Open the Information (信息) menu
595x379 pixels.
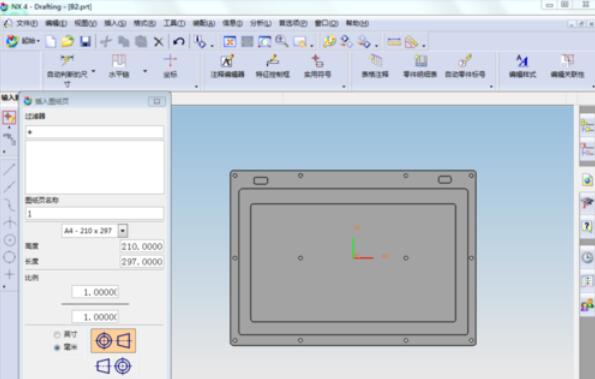coord(232,23)
